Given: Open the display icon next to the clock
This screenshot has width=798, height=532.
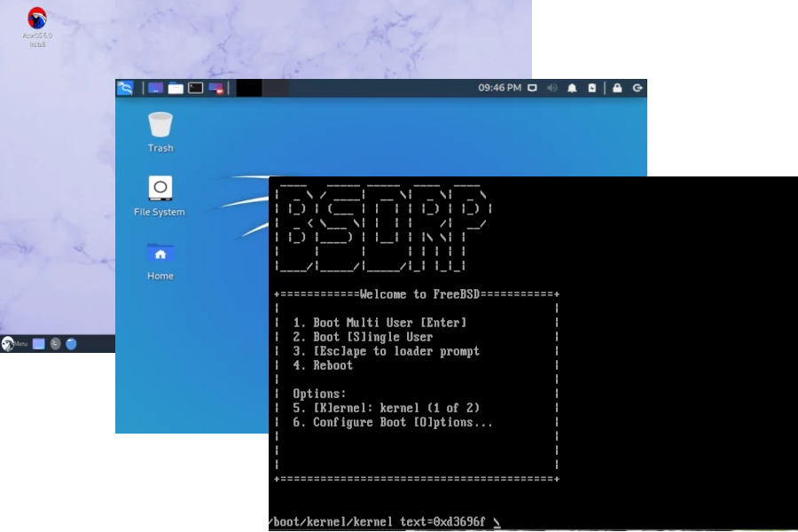Looking at the screenshot, I should pyautogui.click(x=532, y=88).
